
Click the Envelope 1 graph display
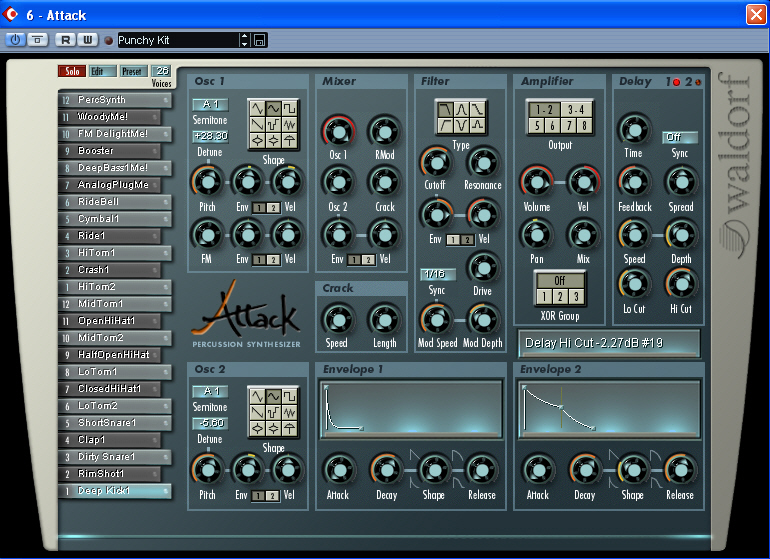(412, 409)
